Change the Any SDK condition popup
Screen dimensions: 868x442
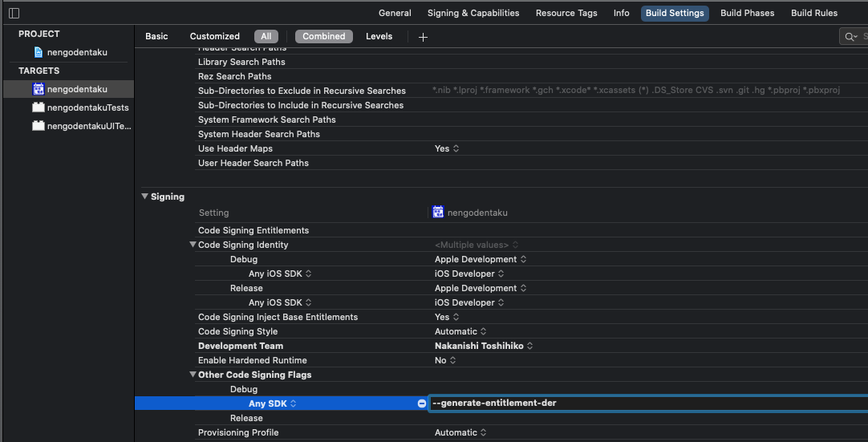pyautogui.click(x=273, y=403)
